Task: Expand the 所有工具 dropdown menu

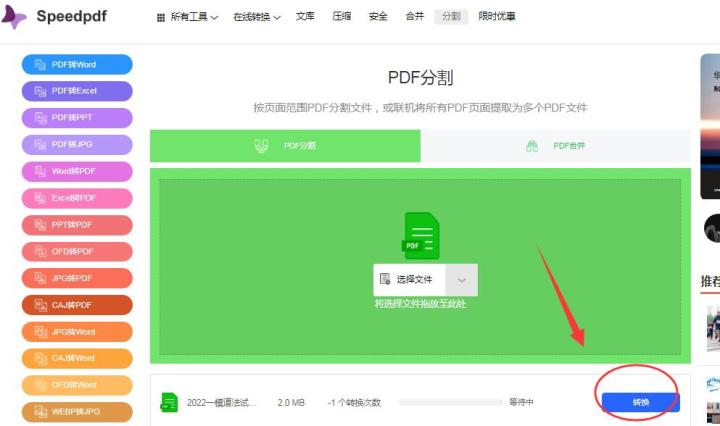Action: click(188, 18)
